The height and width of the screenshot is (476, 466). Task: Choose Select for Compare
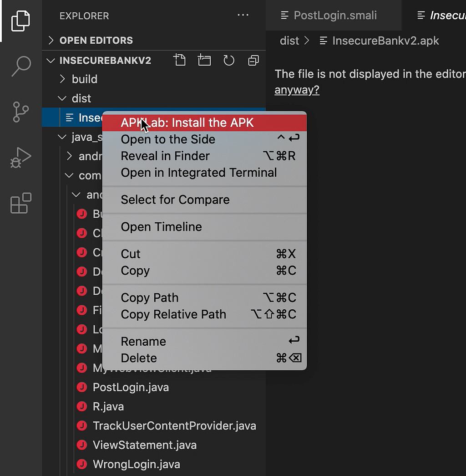(x=204, y=200)
